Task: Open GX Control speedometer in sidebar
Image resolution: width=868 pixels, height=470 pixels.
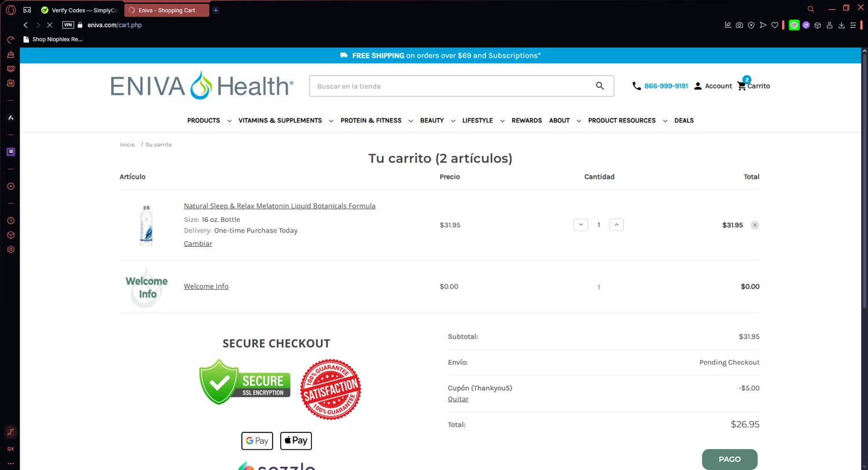Action: point(10,40)
